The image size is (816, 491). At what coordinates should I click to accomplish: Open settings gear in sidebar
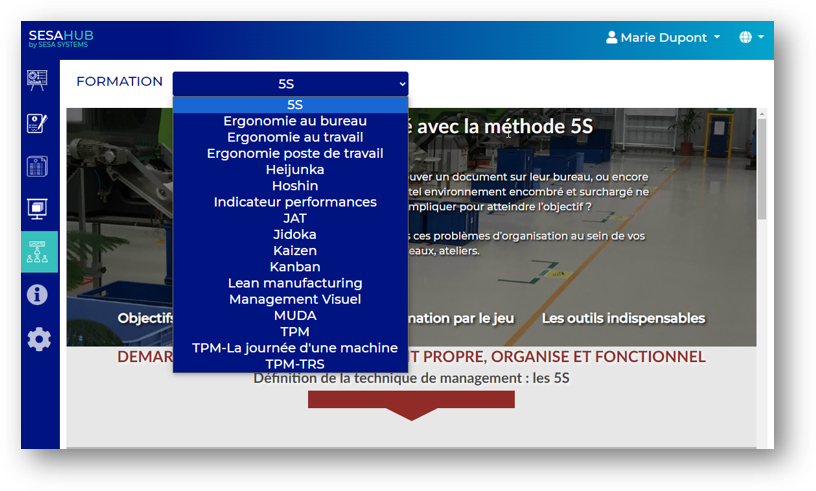pos(38,339)
